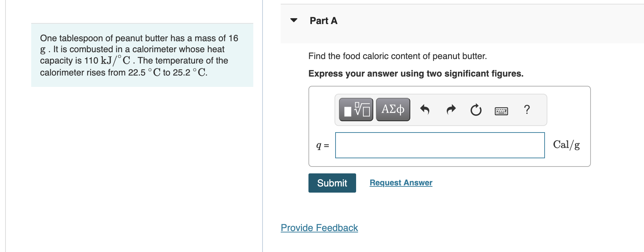
Task: Open help question mark icon
Action: [x=527, y=110]
